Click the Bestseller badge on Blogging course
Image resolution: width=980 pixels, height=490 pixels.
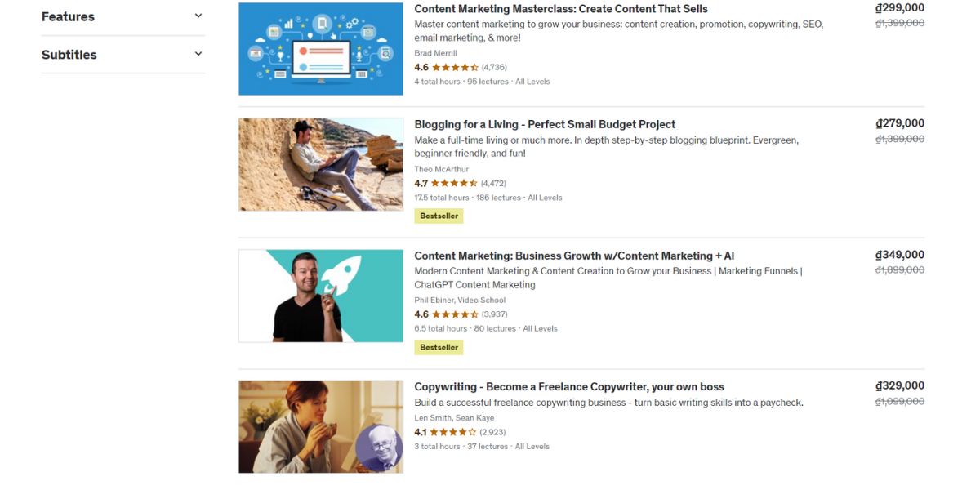pos(439,216)
